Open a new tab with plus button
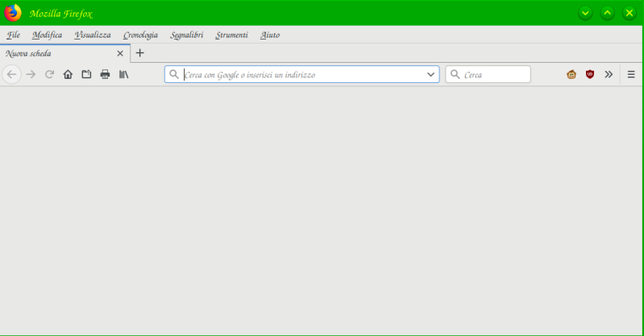Screen dimensions: 644x336 pyautogui.click(x=140, y=53)
